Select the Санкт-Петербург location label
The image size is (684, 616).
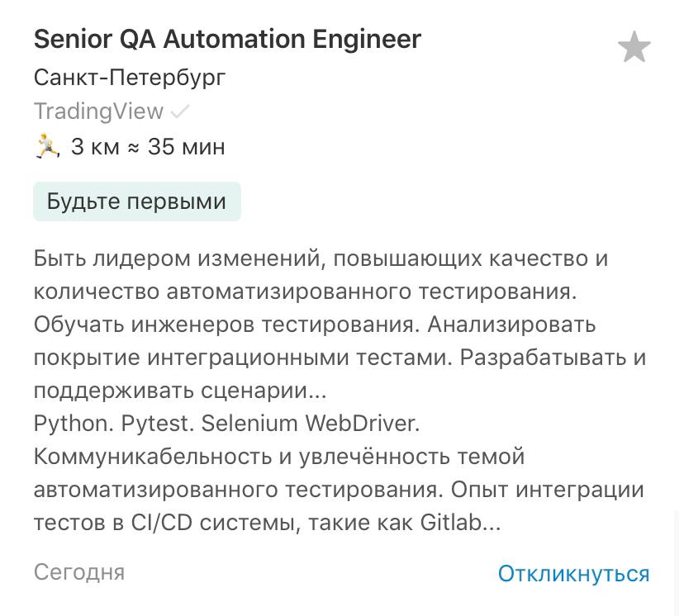coord(130,78)
